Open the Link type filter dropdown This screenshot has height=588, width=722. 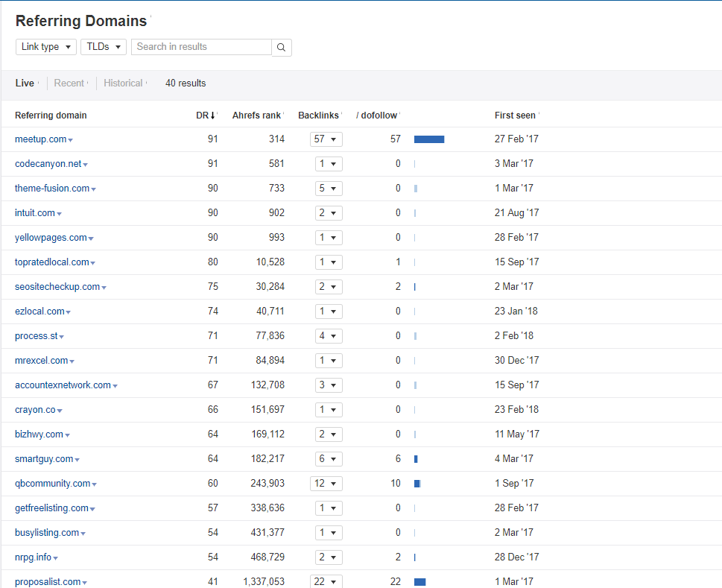45,46
